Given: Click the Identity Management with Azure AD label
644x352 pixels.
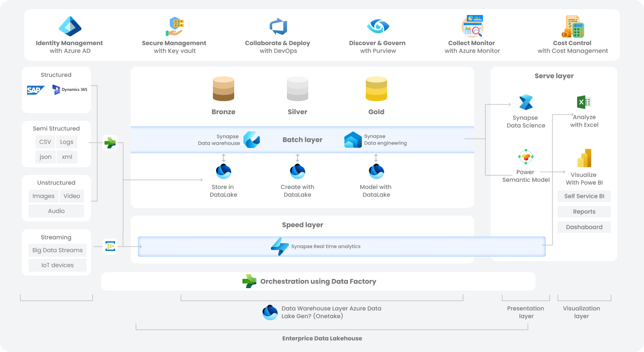Looking at the screenshot, I should coord(70,47).
